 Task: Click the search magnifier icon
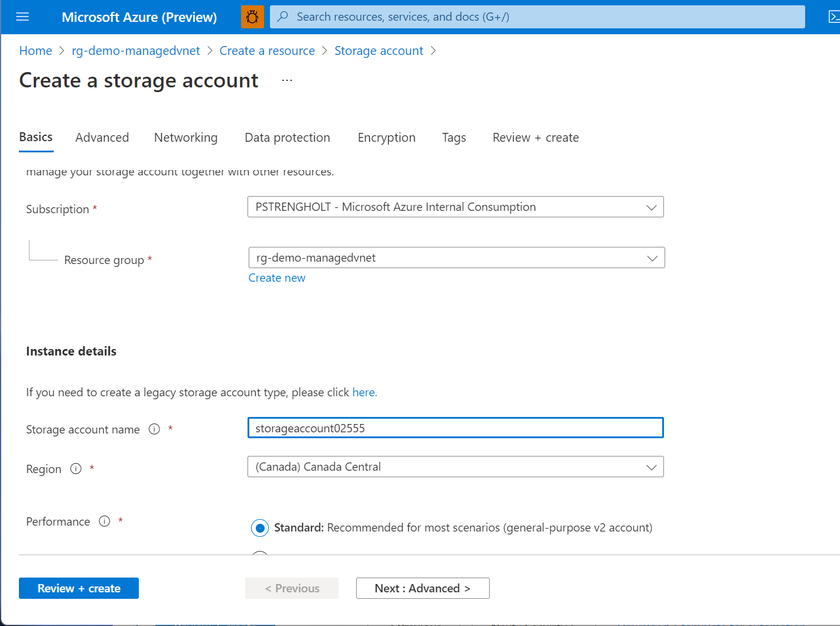[x=283, y=17]
